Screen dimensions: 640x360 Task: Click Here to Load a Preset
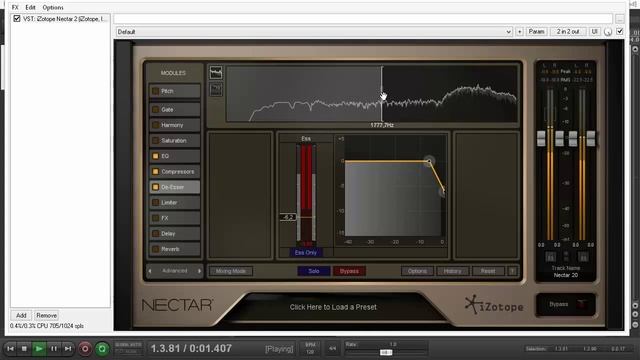[333, 307]
